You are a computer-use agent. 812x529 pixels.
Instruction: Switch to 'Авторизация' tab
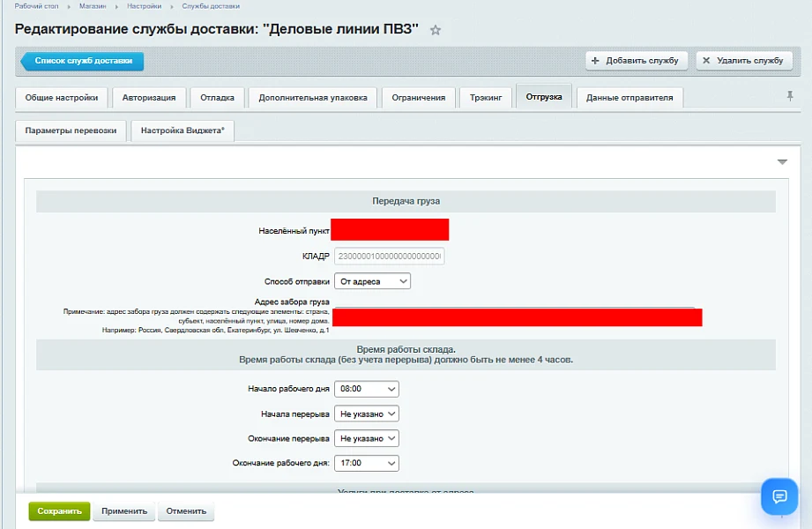pos(149,97)
